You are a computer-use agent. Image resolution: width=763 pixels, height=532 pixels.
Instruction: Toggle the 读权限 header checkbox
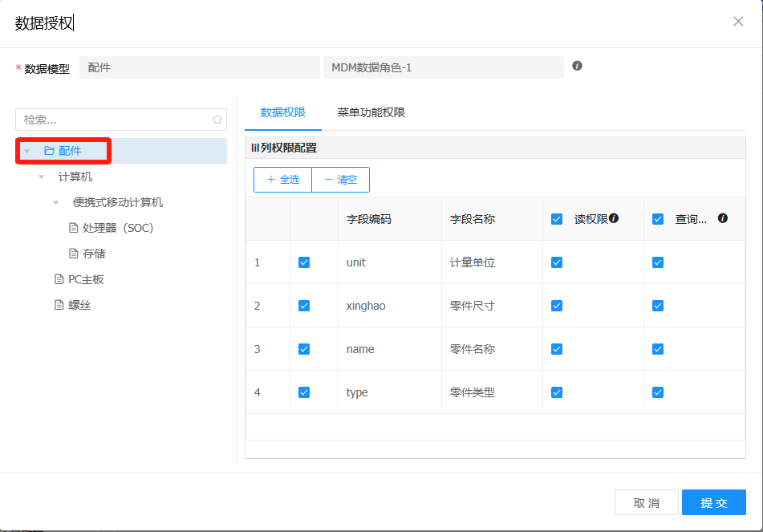pos(557,219)
